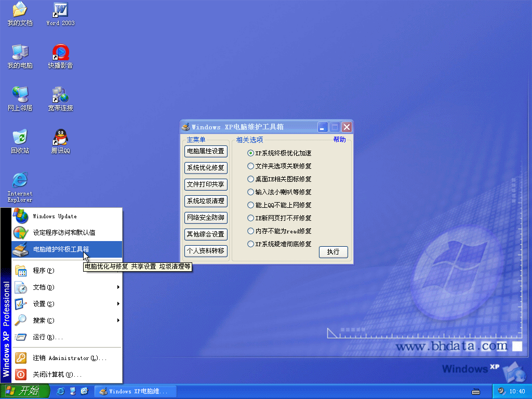Open the 我的文档 desktop icon
The image size is (532, 399).
(20, 14)
